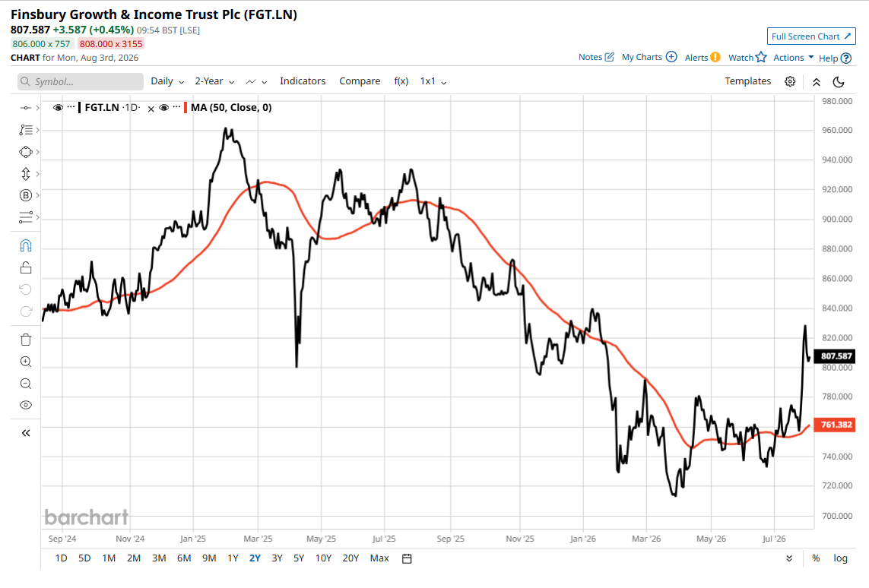This screenshot has width=869, height=588.
Task: Select the Max time range
Action: [x=379, y=558]
